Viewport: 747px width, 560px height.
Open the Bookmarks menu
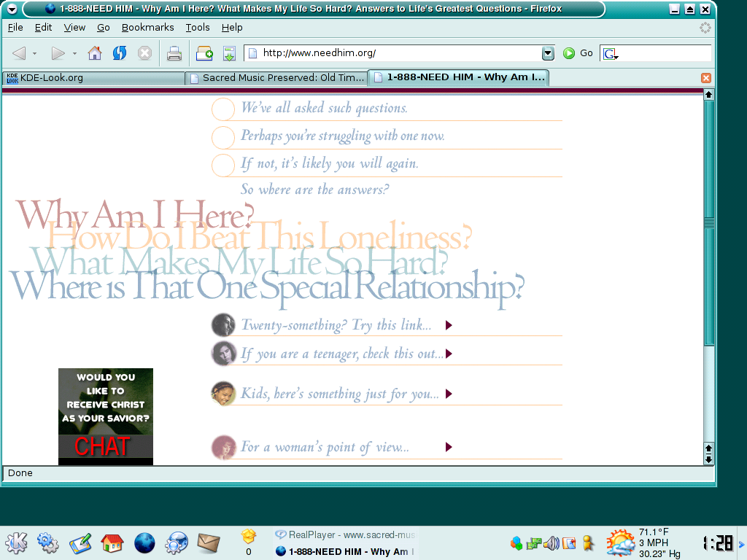click(x=147, y=28)
